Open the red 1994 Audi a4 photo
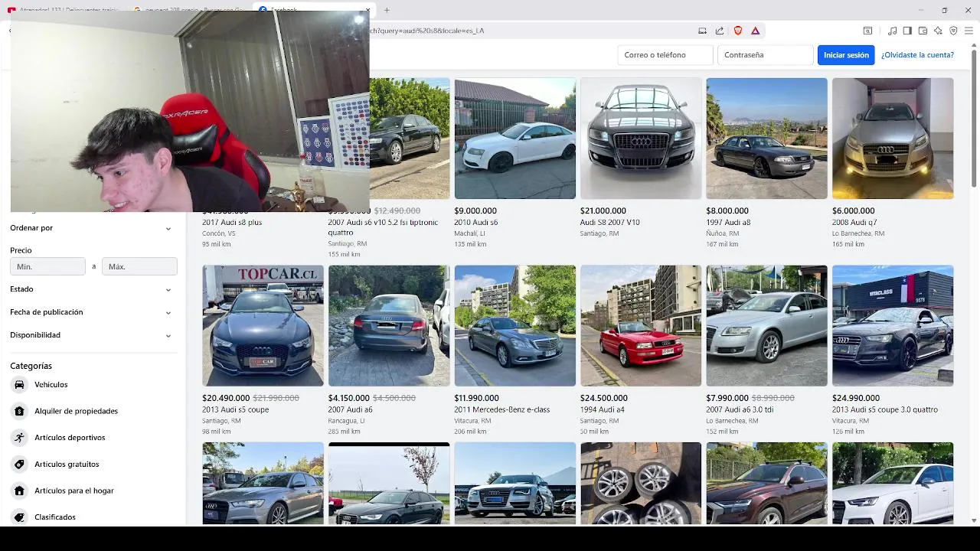Image resolution: width=980 pixels, height=551 pixels. [641, 326]
